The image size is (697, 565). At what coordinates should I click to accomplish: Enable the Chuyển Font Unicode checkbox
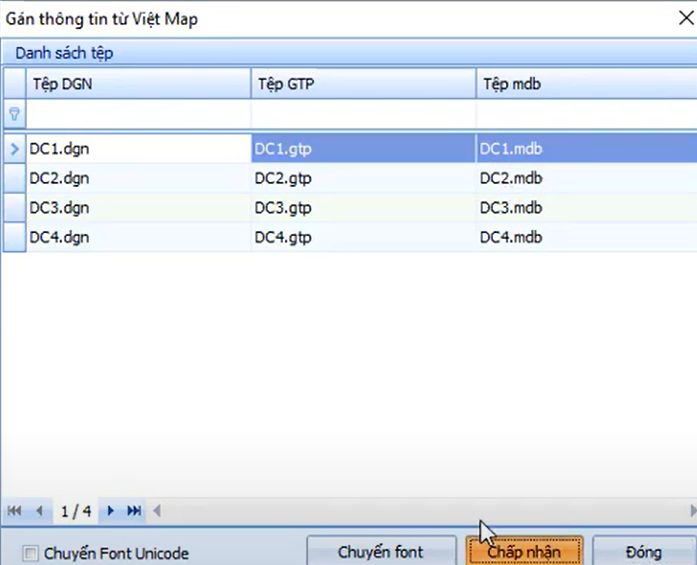pos(30,553)
